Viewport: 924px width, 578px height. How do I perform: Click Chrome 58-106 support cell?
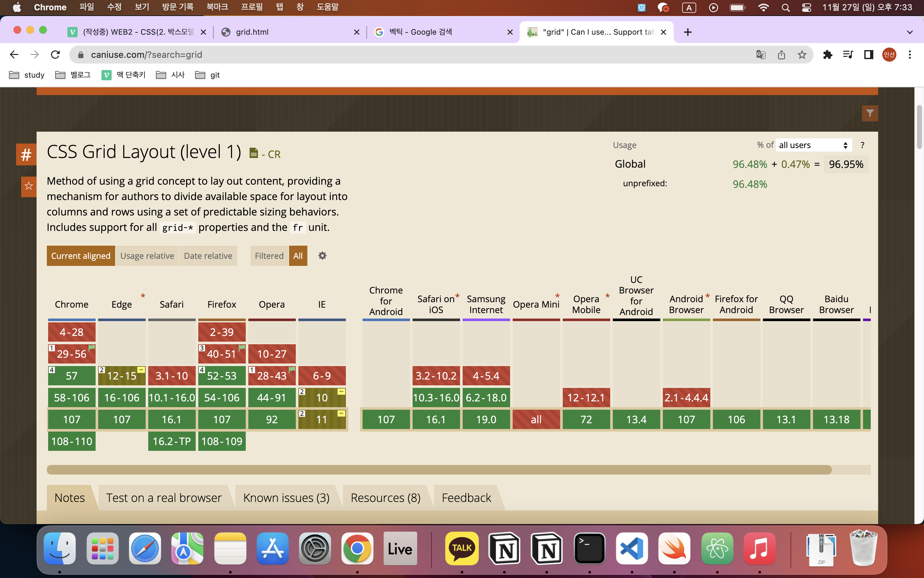(72, 398)
